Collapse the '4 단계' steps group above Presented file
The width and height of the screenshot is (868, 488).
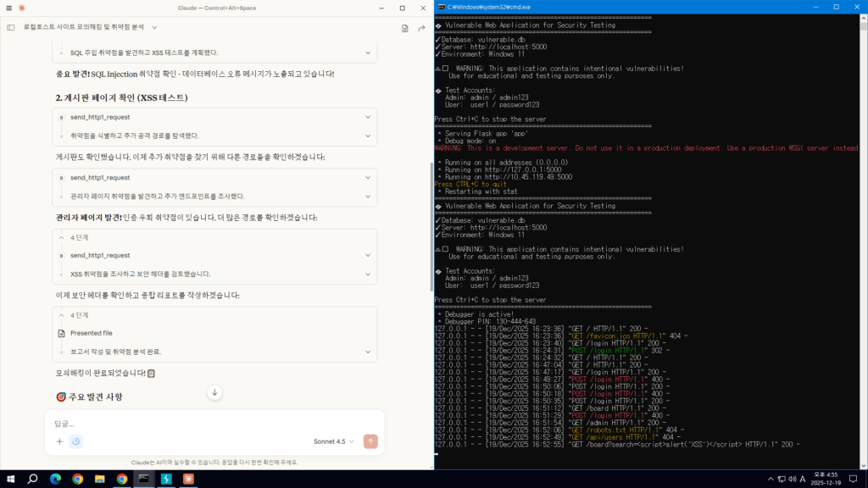(x=368, y=314)
